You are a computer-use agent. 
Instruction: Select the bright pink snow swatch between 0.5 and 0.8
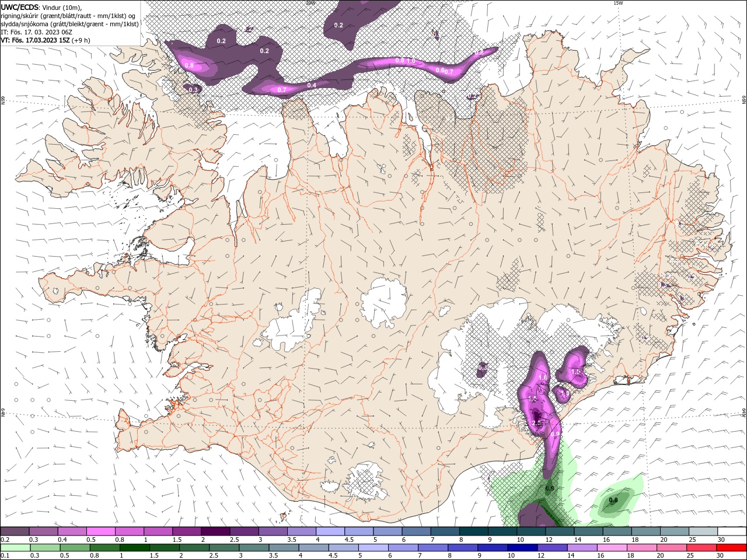click(x=100, y=531)
